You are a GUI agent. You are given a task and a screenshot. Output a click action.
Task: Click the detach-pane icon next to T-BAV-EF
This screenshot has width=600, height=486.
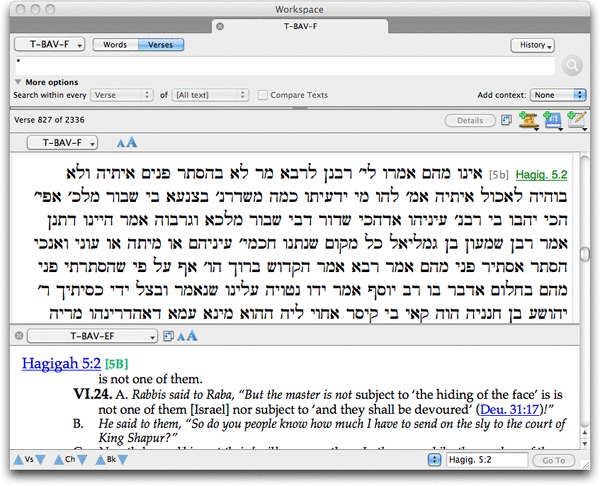click(x=168, y=336)
